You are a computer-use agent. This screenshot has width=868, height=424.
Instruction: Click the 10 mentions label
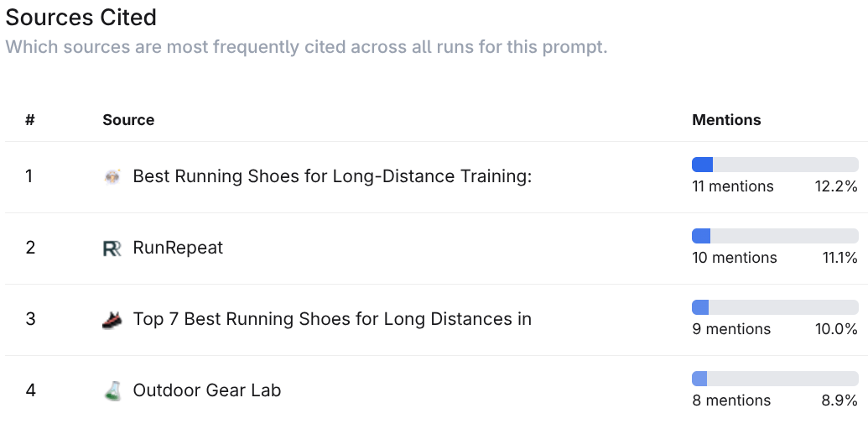734,258
